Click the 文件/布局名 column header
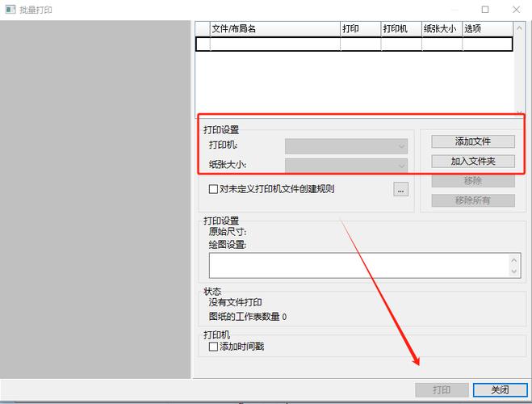Viewport: 532px width, 404px height. pyautogui.click(x=275, y=29)
